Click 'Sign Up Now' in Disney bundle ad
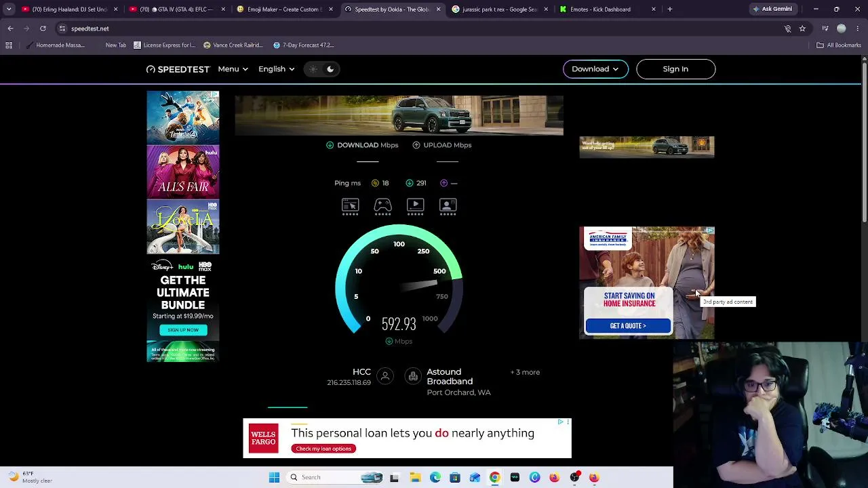The image size is (868, 488). 183,330
